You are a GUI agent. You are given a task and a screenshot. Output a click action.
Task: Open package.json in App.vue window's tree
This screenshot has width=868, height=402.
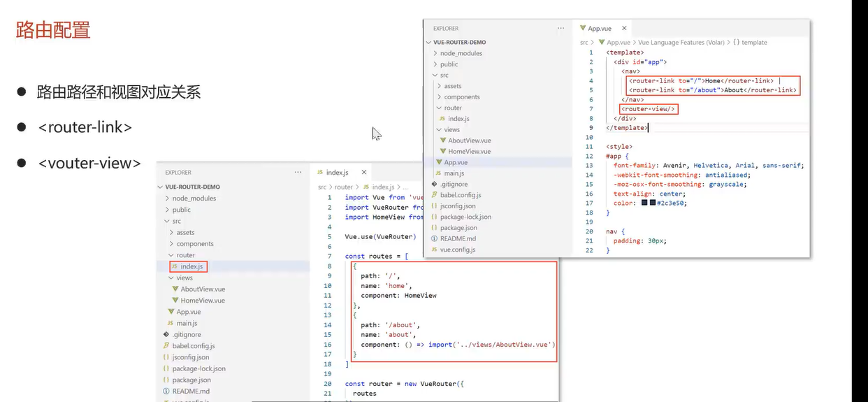click(x=458, y=227)
